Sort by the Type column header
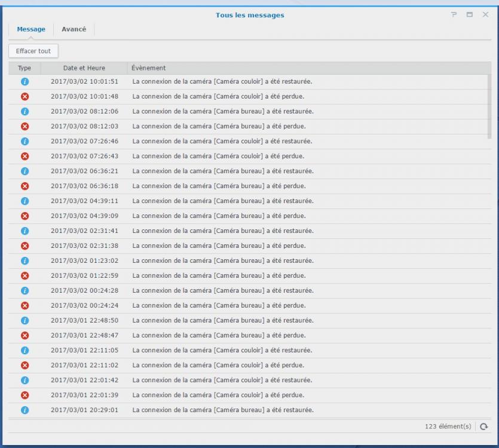 pos(25,68)
